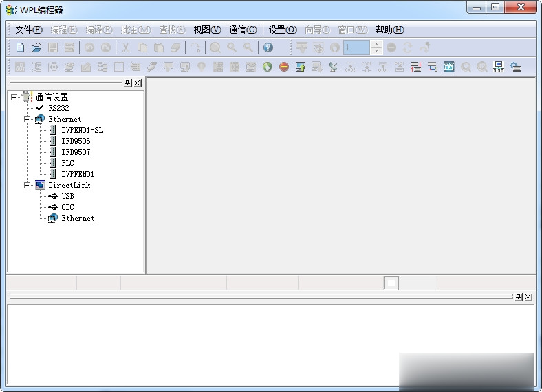Select the top-level Ethernet tree node
Viewport: 542px width, 392px height.
pyautogui.click(x=65, y=119)
